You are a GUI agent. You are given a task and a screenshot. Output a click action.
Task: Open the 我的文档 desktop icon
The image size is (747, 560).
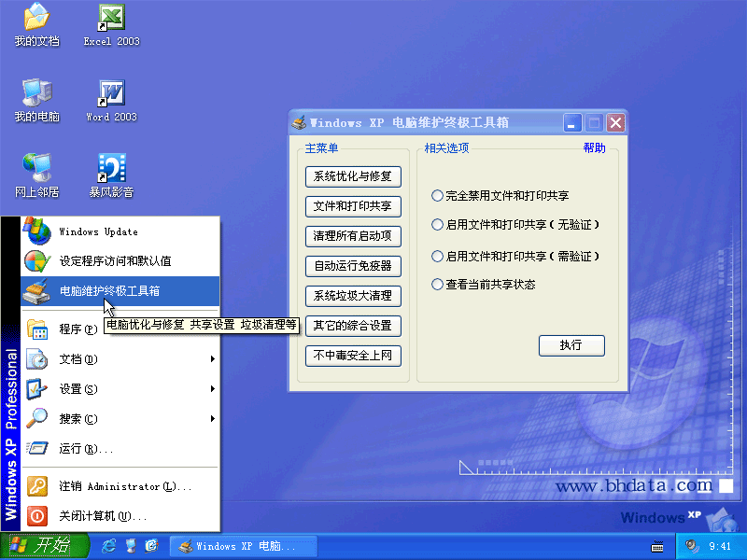tap(36, 25)
